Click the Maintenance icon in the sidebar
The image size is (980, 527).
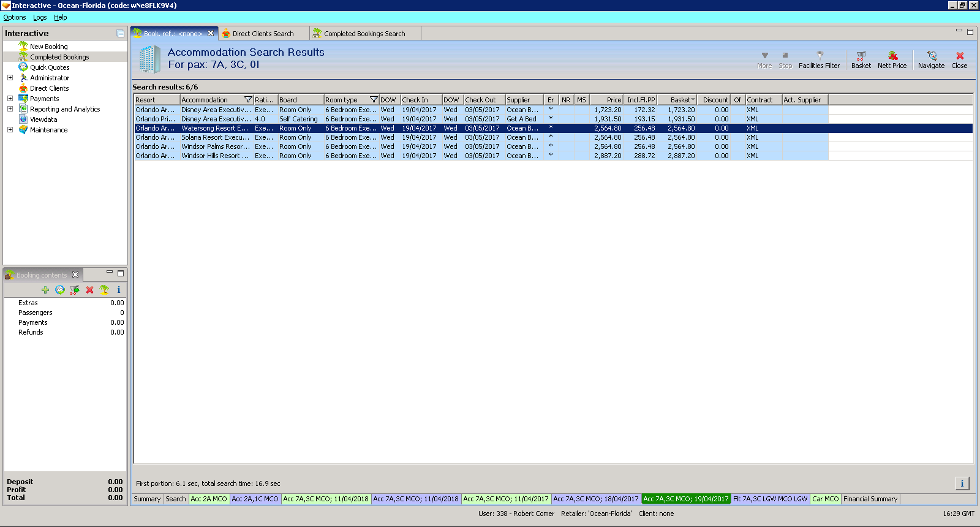pos(23,130)
